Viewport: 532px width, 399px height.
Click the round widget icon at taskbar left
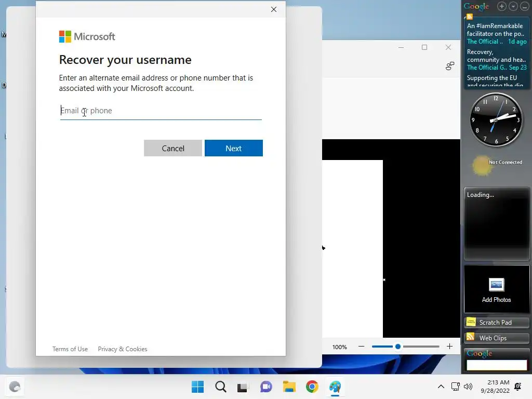click(15, 387)
